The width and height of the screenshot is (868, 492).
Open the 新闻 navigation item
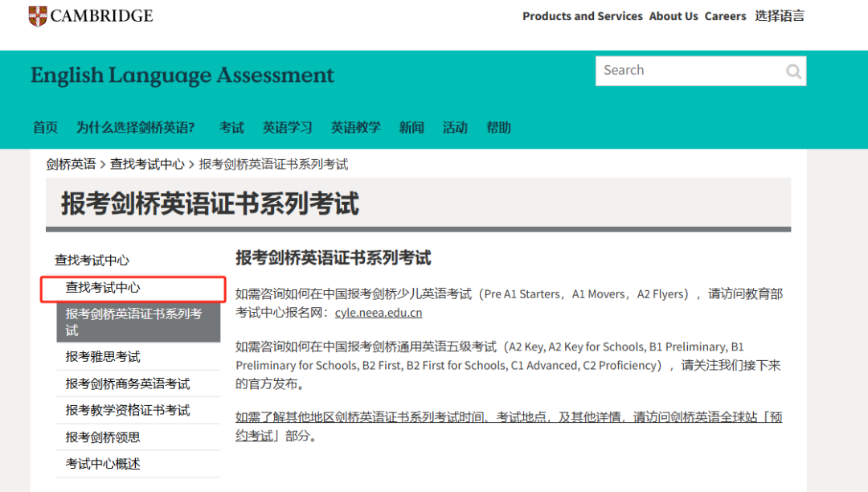411,128
